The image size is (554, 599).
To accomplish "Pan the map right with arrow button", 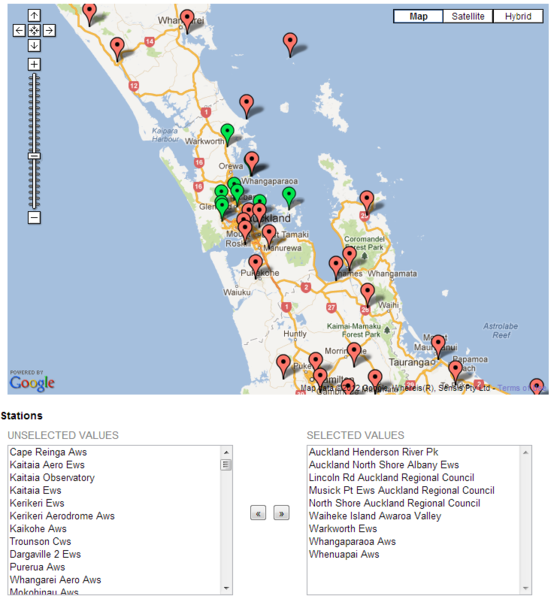I will coord(49,30).
